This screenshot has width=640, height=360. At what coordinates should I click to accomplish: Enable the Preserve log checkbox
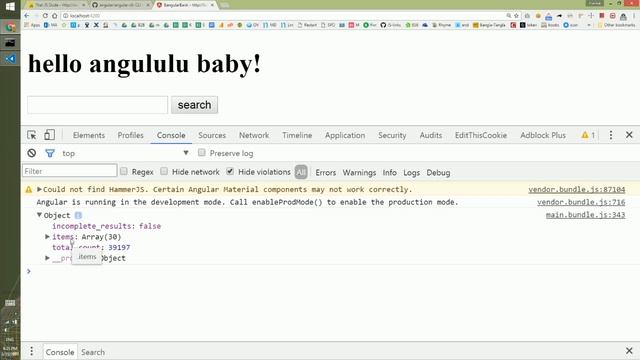(202, 153)
